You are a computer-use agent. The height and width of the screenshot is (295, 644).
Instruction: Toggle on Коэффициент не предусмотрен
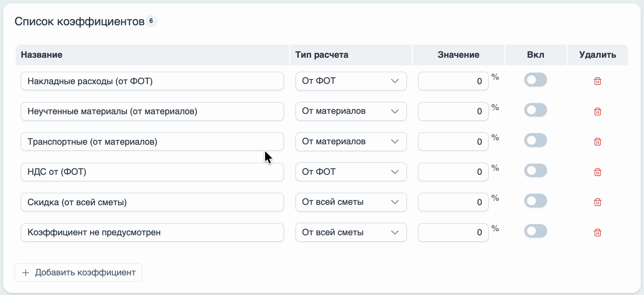tap(535, 231)
